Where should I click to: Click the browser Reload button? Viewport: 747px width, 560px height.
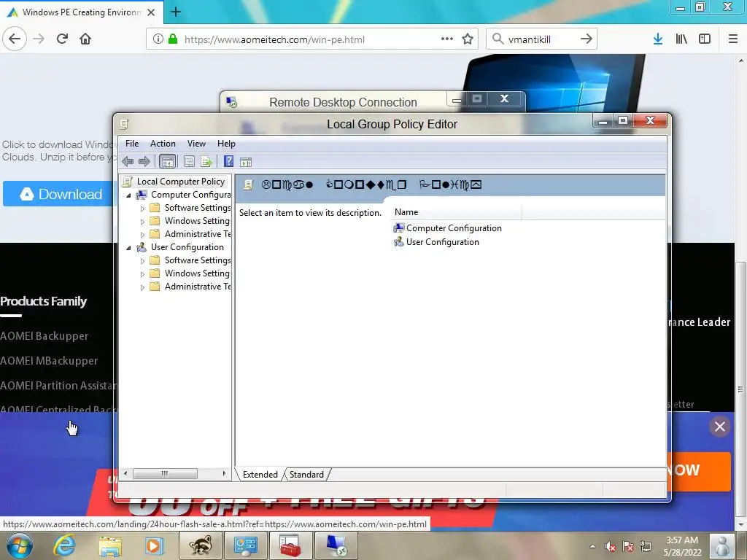(x=63, y=39)
